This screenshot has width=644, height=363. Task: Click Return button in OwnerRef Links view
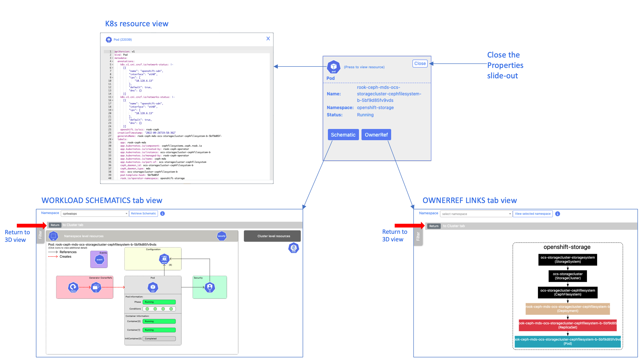click(x=434, y=226)
